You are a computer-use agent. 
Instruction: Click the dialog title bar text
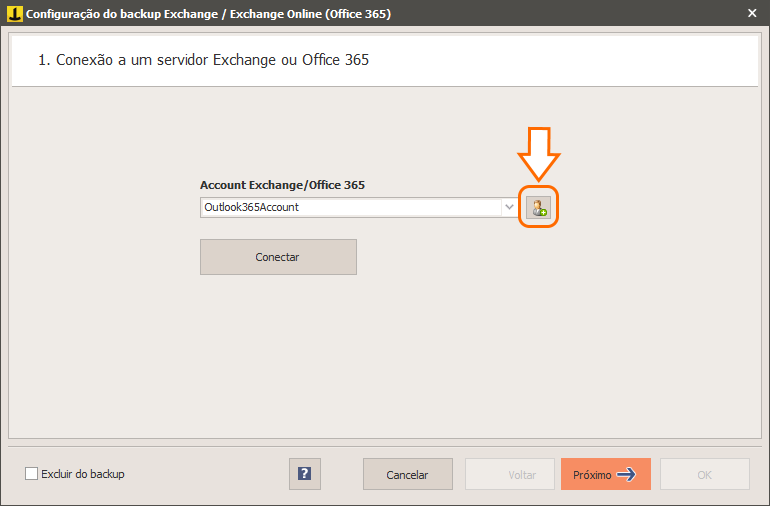208,14
